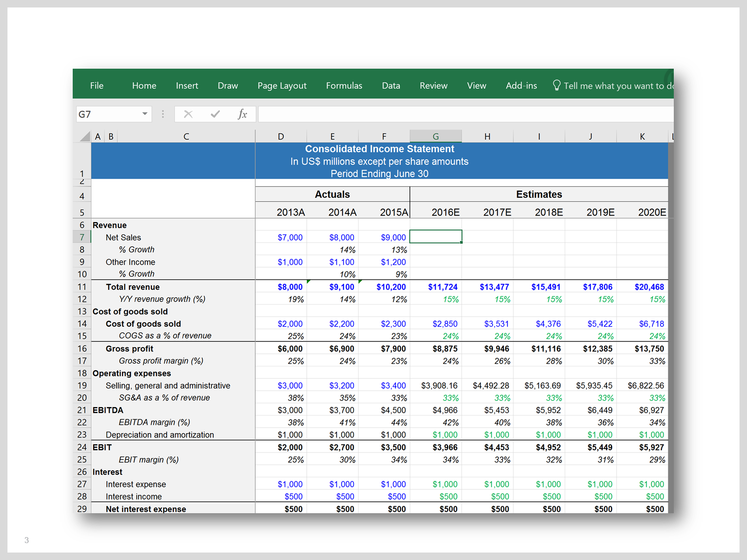Select the 'EBITDA' label cell
This screenshot has width=747, height=560.
click(108, 410)
